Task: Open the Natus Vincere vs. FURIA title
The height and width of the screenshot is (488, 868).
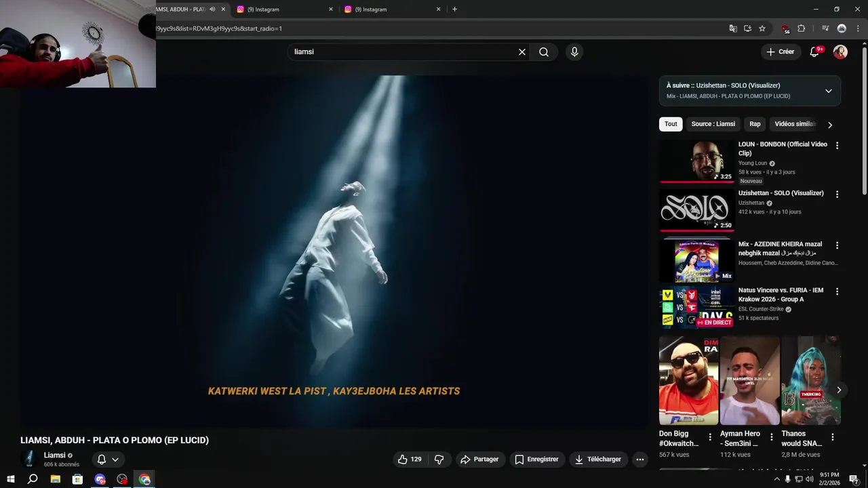Action: 781,295
